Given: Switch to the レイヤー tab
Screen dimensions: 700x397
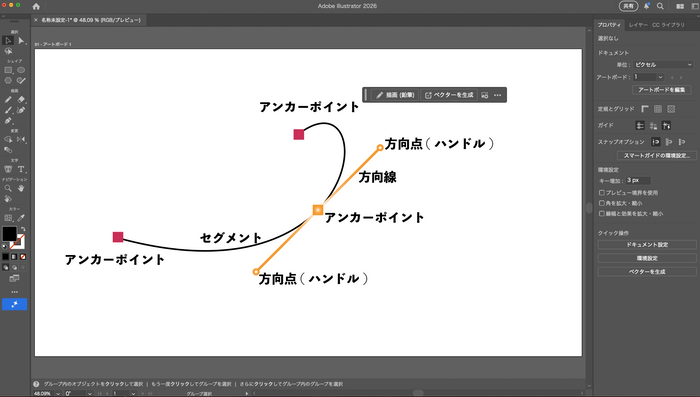Looking at the screenshot, I should click(638, 25).
